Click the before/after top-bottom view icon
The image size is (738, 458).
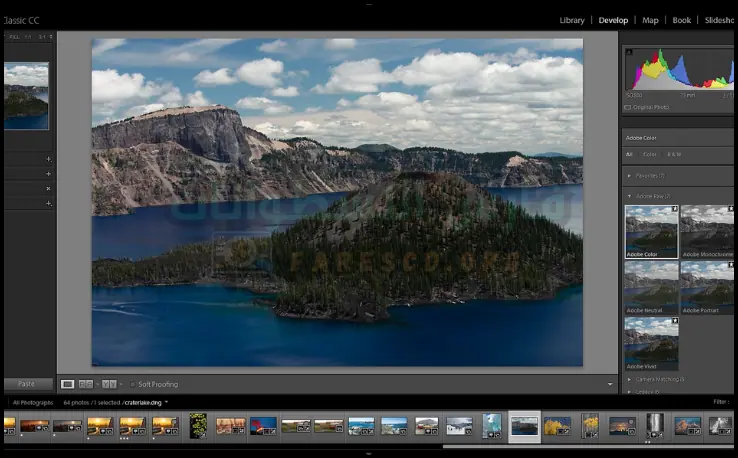click(x=108, y=384)
